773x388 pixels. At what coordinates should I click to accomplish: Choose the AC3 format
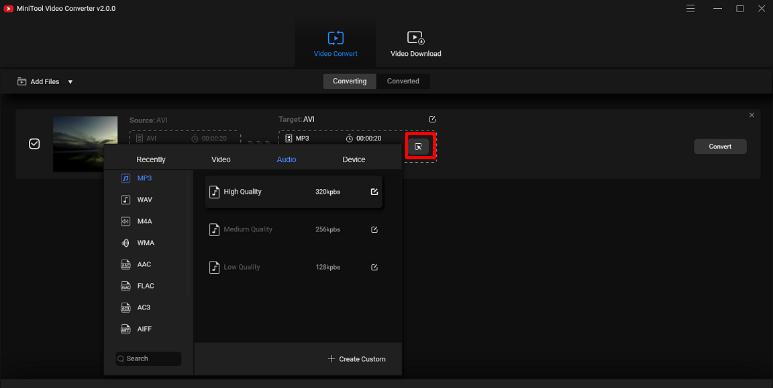[x=136, y=308]
